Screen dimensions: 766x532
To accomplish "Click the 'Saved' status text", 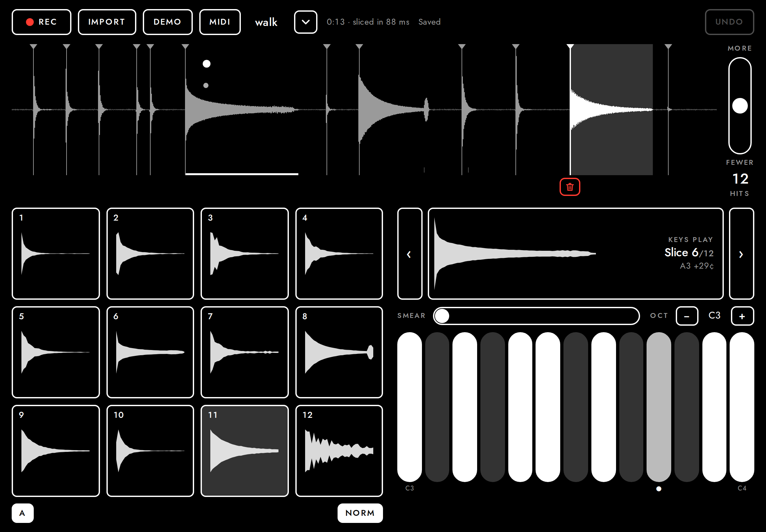I will click(x=429, y=22).
